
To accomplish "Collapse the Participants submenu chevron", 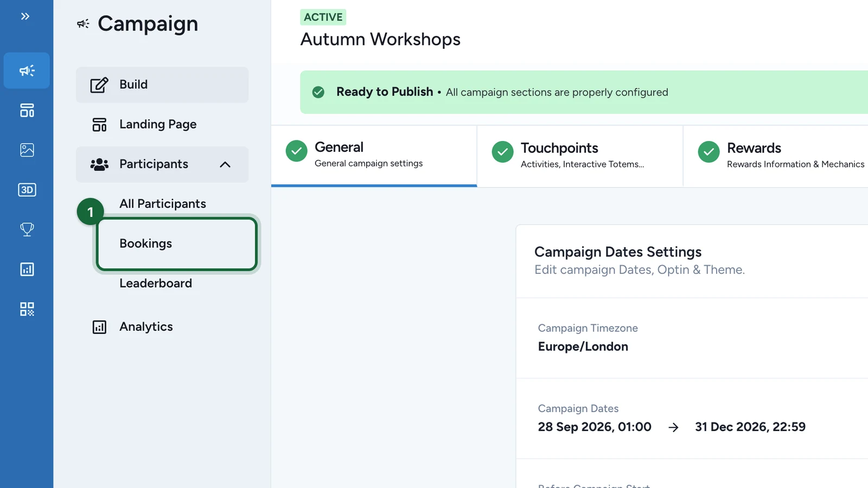I will [225, 164].
